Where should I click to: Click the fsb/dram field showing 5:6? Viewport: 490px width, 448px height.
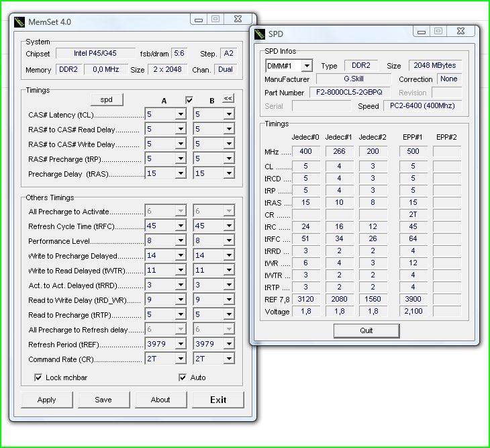[179, 53]
